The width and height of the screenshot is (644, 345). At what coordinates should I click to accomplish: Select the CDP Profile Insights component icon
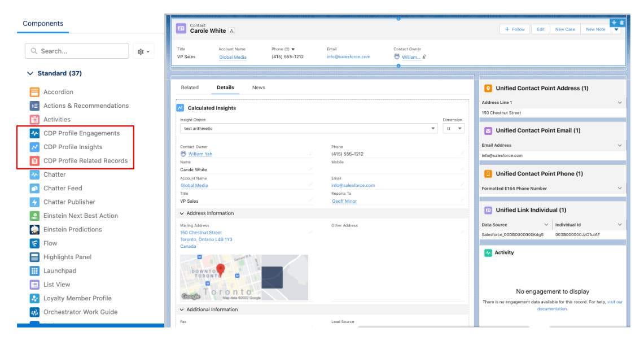click(x=34, y=148)
